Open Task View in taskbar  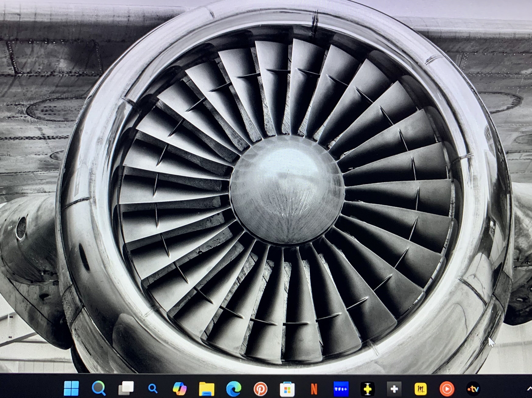[126, 388]
